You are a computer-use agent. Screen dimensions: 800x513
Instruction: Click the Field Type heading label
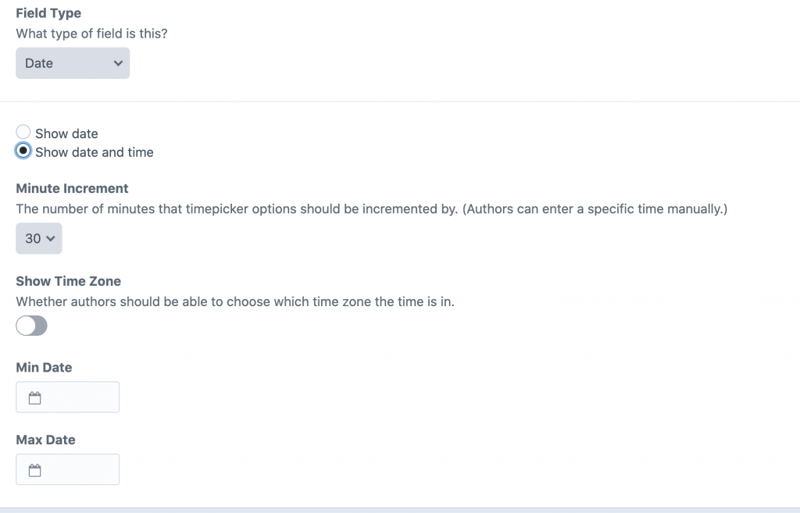click(x=49, y=14)
